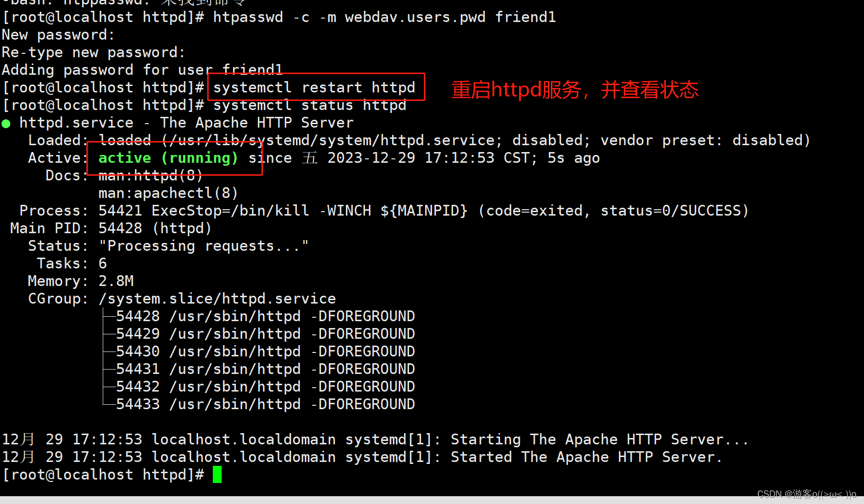
Task: Click the 'Started The Apache HTTP Server.' log line
Action: [362, 457]
